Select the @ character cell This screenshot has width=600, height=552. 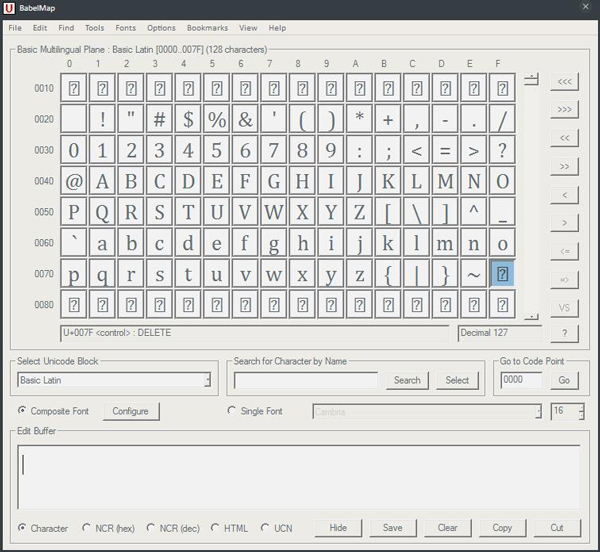73,181
